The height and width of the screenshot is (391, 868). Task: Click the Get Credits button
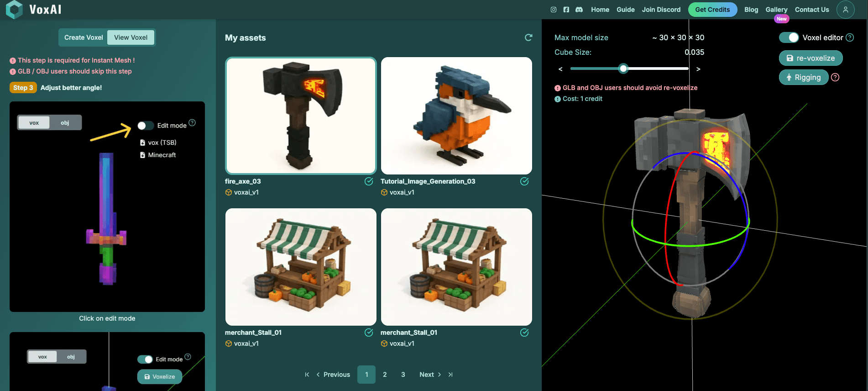click(x=712, y=10)
